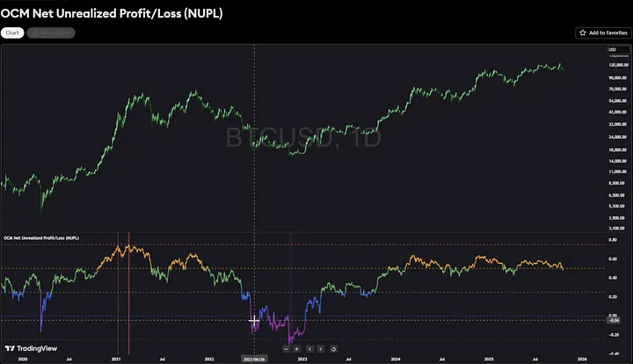Click the TradingView logo
Viewport: 633px width, 364px height.
pyautogui.click(x=26, y=348)
